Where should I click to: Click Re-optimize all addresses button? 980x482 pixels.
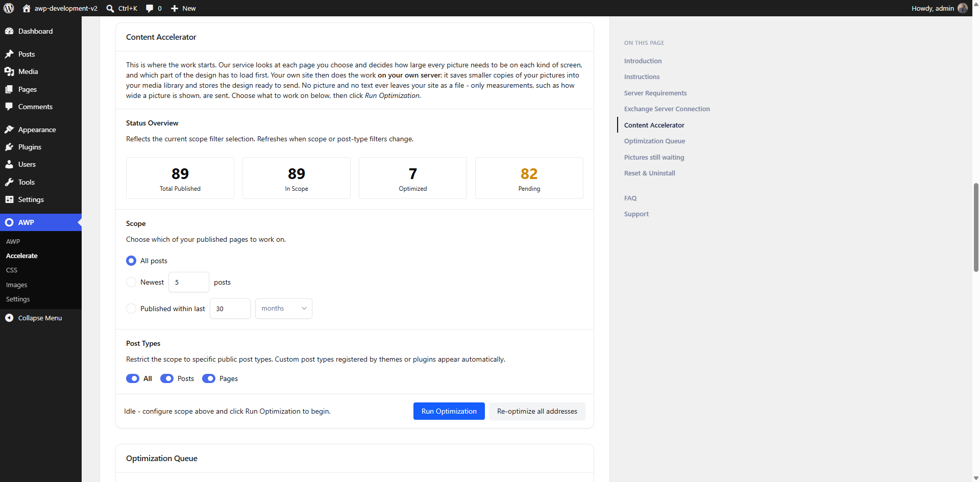coord(537,411)
